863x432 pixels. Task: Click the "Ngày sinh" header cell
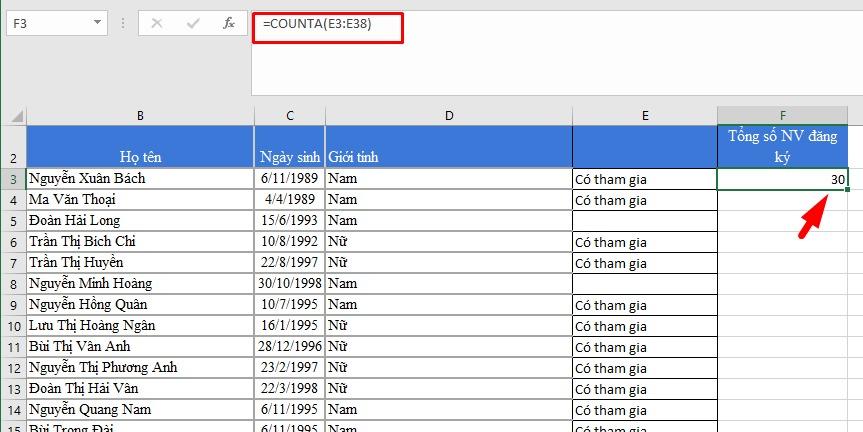point(289,157)
